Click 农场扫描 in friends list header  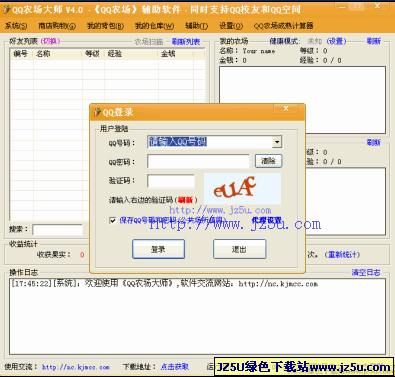point(149,42)
